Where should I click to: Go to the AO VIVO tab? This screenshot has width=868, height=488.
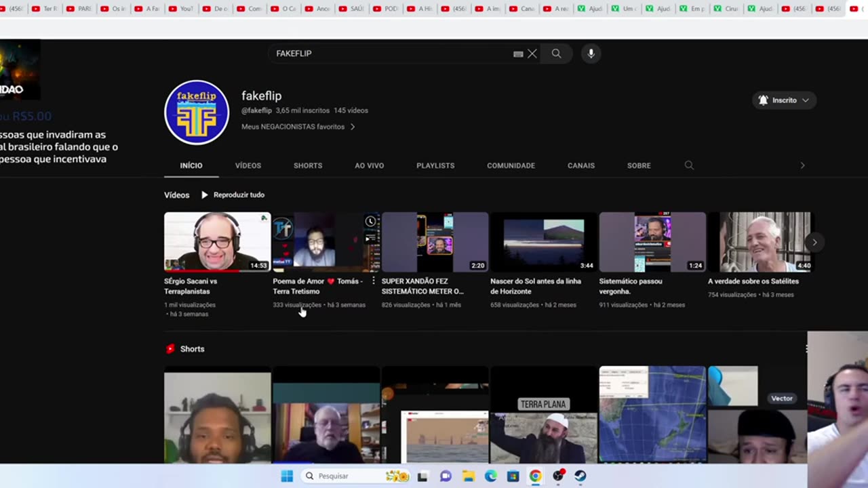tap(370, 165)
